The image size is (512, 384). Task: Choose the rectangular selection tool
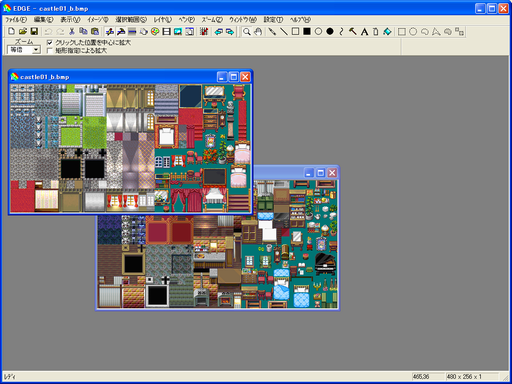[402, 32]
